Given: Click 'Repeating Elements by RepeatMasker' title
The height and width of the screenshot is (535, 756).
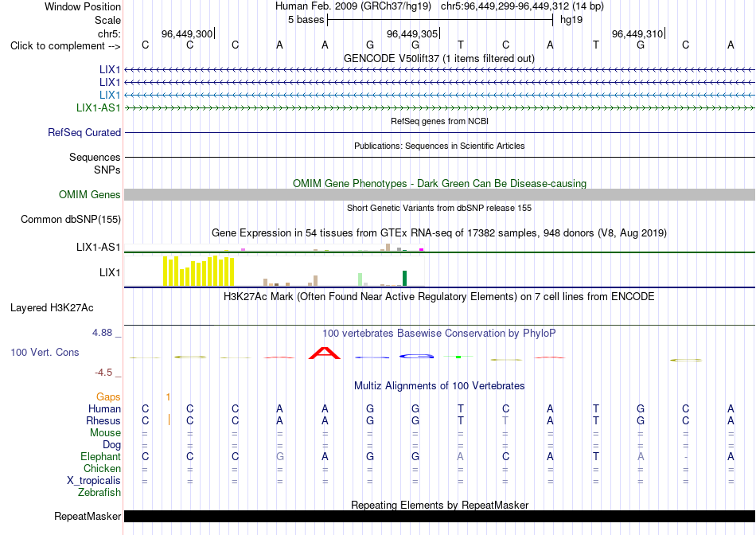Looking at the screenshot, I should (440, 505).
